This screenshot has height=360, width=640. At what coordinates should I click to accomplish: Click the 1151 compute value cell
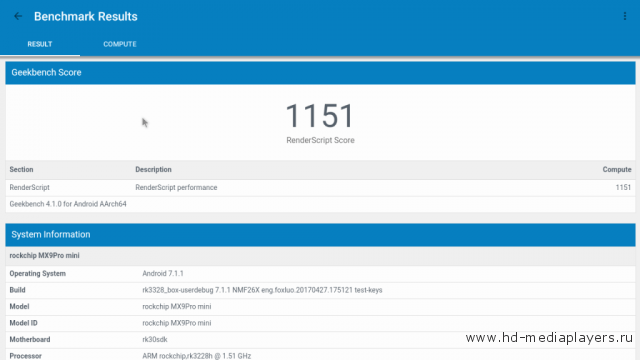(623, 187)
